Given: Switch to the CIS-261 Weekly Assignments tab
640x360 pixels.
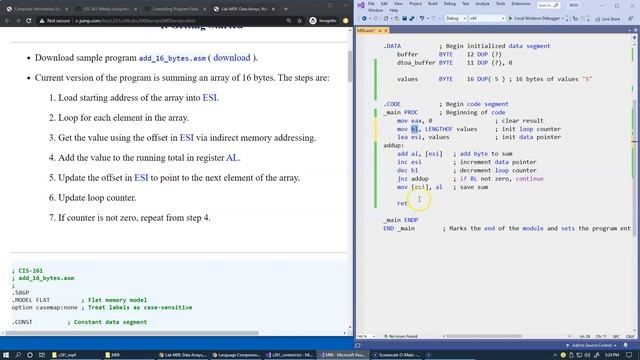Looking at the screenshot, I should (106, 9).
